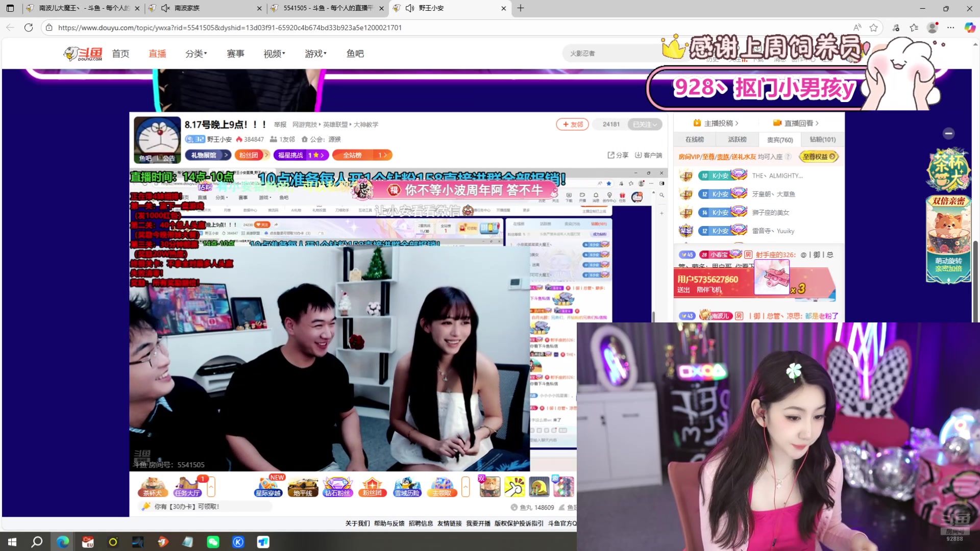
Task: Collapse the floating side widget with the minus button
Action: click(949, 134)
